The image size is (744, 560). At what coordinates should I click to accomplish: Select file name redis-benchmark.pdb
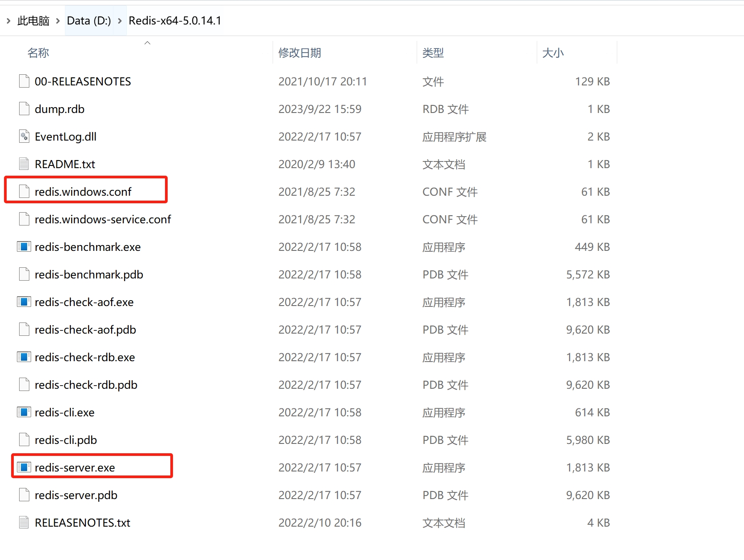(x=89, y=274)
